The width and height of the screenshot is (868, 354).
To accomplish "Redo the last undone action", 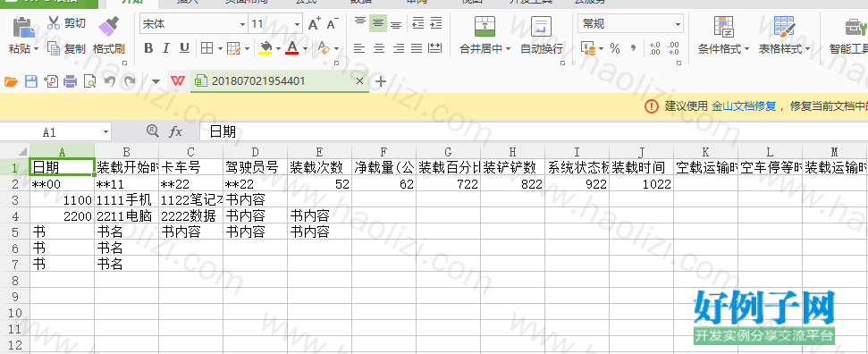I will click(129, 82).
